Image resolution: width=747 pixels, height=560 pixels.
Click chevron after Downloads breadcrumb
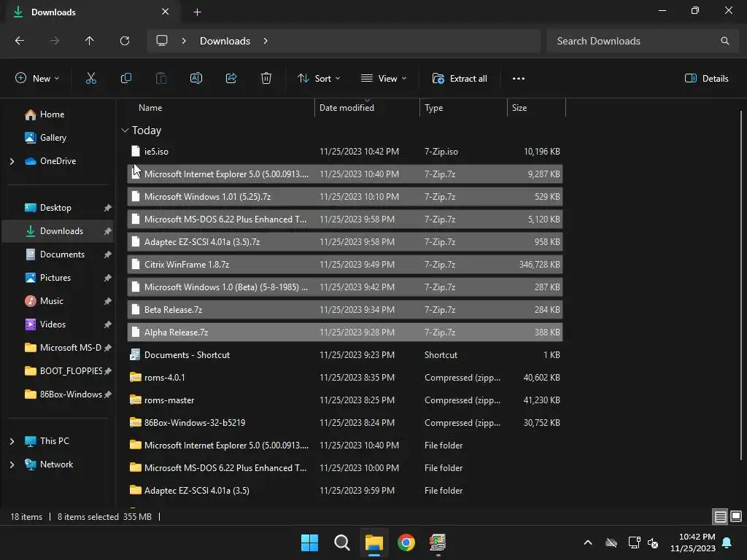point(266,41)
